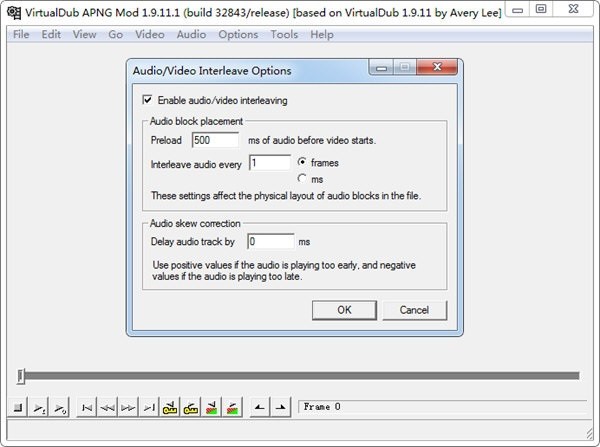Click the resize grip on the status bar
This screenshot has width=600, height=447.
coord(589,433)
